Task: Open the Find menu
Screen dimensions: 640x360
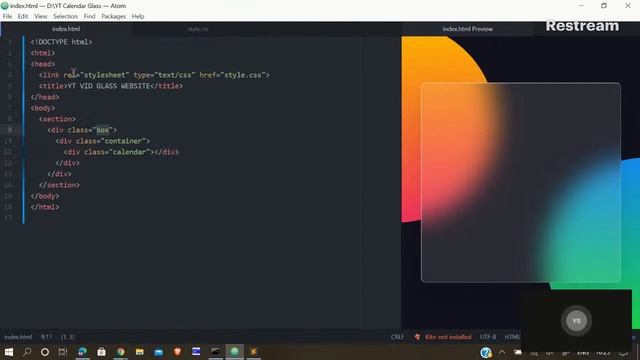Action: [89, 16]
